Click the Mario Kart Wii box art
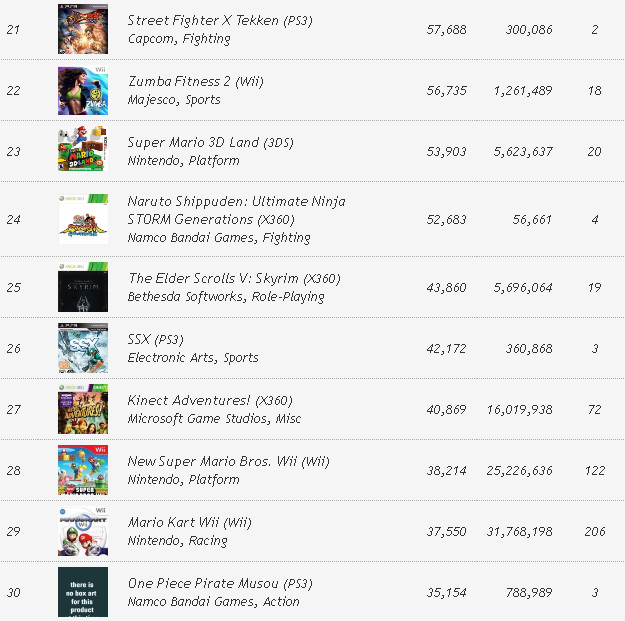Image resolution: width=625 pixels, height=621 pixels. pos(83,531)
